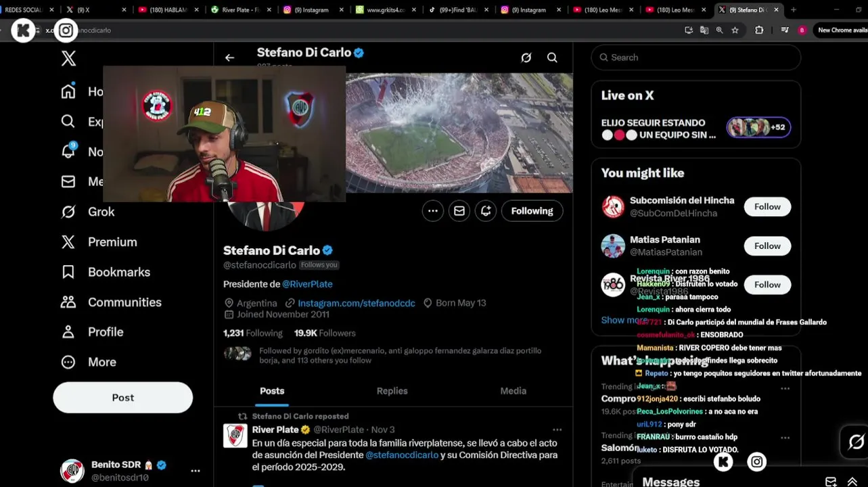
Task: Bookmark this page with the star icon
Action: click(735, 30)
